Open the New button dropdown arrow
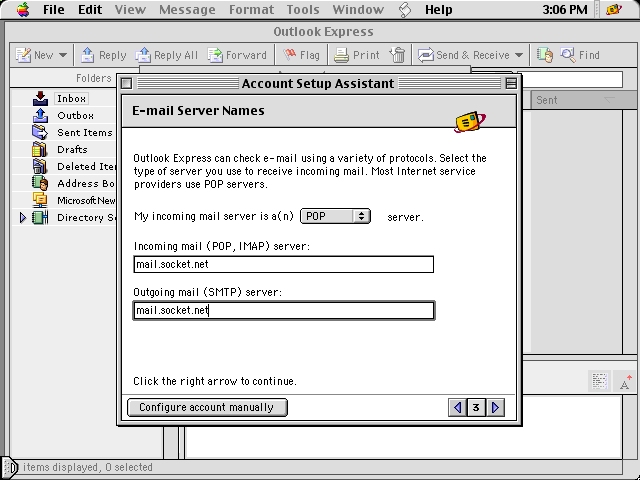The image size is (640, 480). click(63, 55)
